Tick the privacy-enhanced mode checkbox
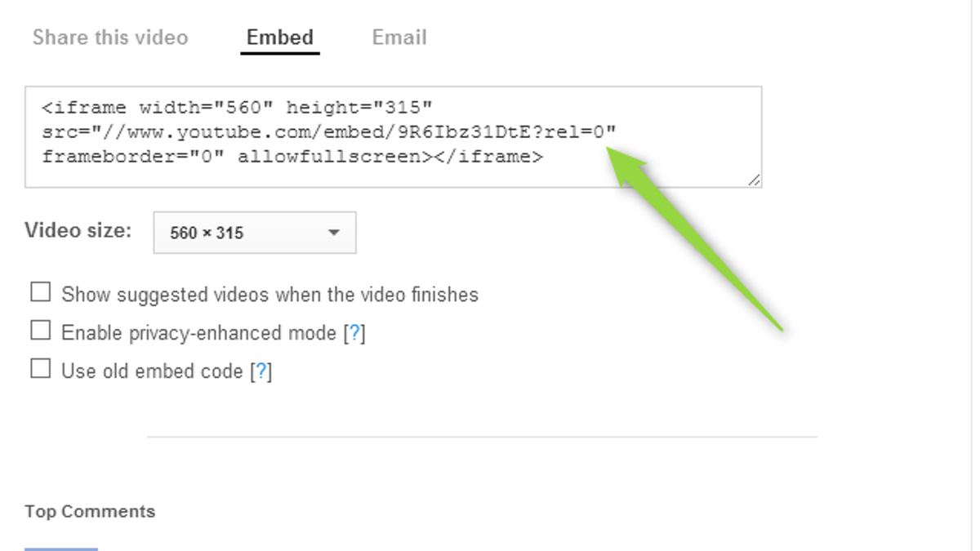Viewport: 980px width, 551px height. 40,331
